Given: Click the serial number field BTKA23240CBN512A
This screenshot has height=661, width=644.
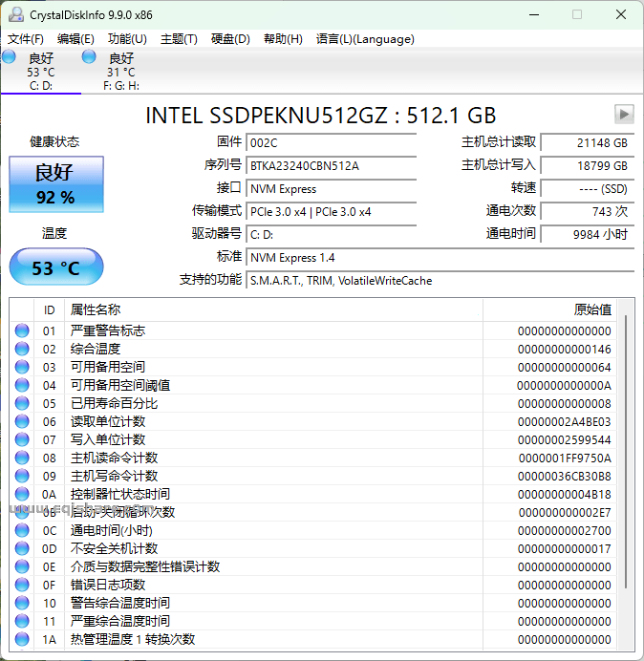Looking at the screenshot, I should coord(332,165).
